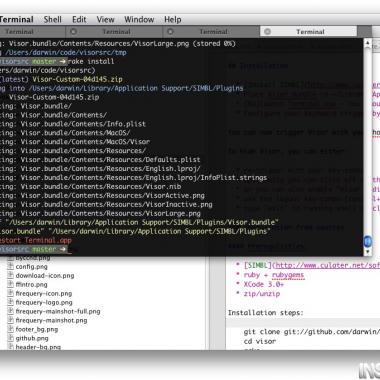
Task: Click the 'XCode 3.0+' list item
Action: (264, 284)
